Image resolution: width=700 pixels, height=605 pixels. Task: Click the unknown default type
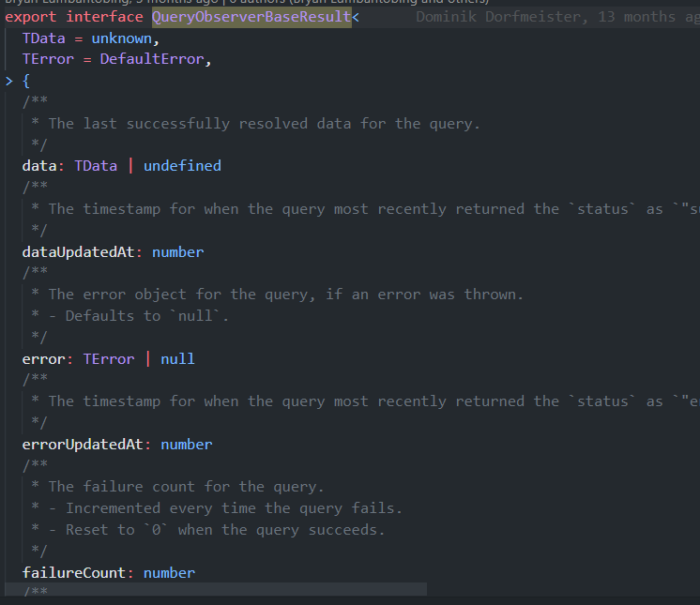pyautogui.click(x=121, y=38)
